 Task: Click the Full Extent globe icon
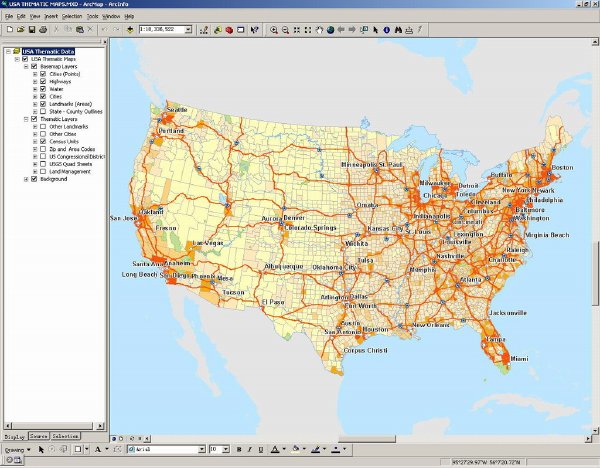point(330,30)
